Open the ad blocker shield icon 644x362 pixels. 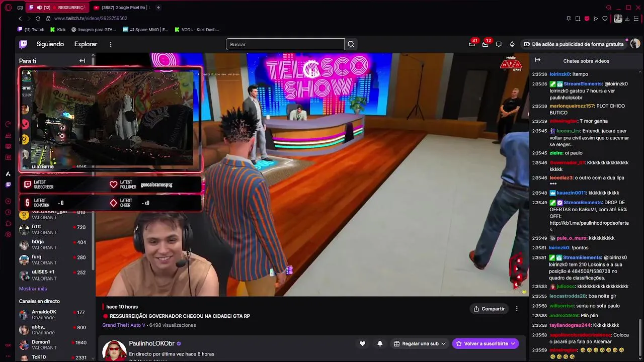(x=587, y=19)
